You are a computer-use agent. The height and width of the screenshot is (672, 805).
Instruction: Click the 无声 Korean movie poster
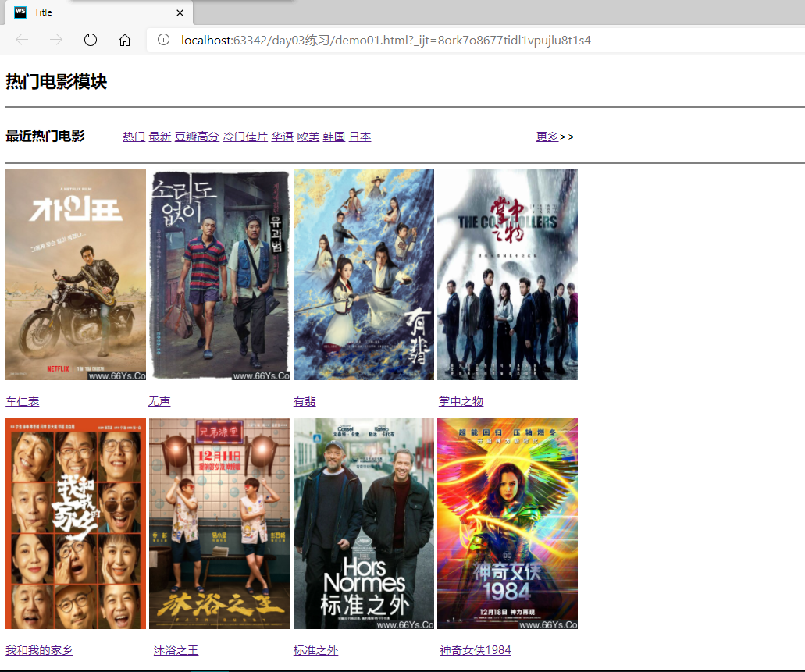pyautogui.click(x=219, y=275)
